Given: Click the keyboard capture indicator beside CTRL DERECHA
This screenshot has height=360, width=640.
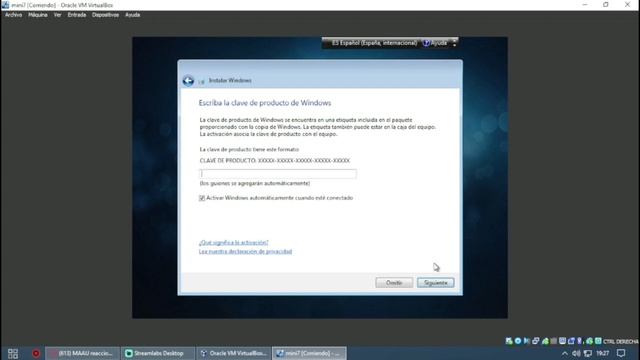Looking at the screenshot, I should 598,341.
